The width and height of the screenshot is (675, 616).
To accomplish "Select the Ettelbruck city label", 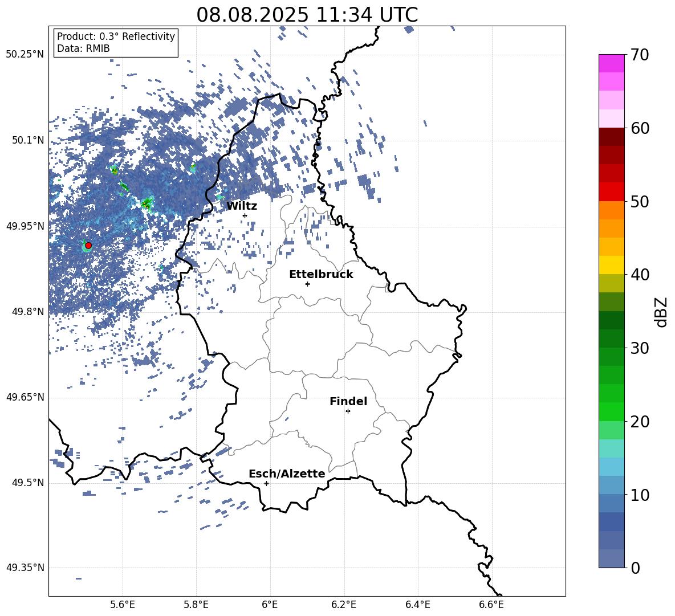I will (321, 275).
